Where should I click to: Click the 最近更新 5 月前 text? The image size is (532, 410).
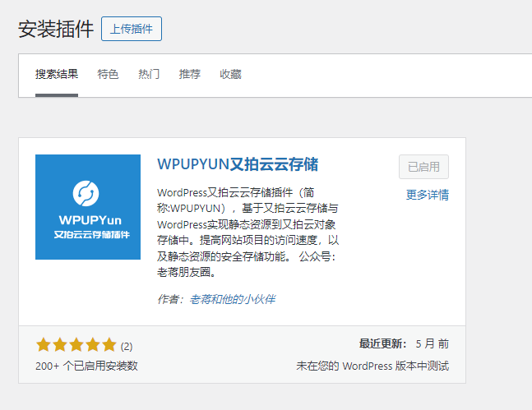pos(404,344)
